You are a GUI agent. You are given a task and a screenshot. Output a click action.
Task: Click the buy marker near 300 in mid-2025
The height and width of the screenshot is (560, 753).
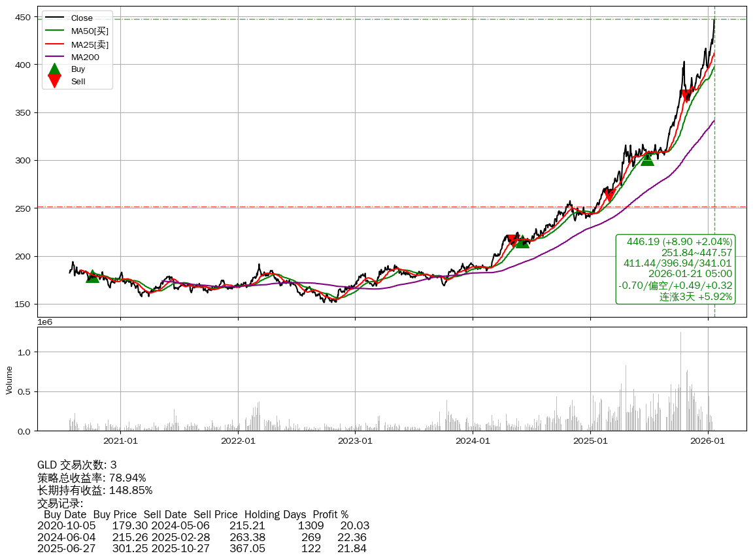(647, 159)
